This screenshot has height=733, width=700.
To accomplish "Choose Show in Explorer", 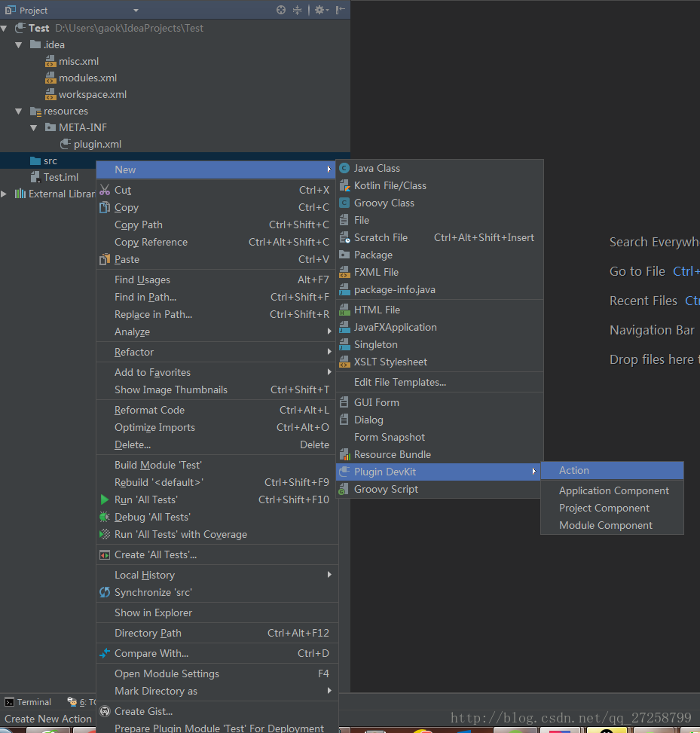I will point(217,613).
